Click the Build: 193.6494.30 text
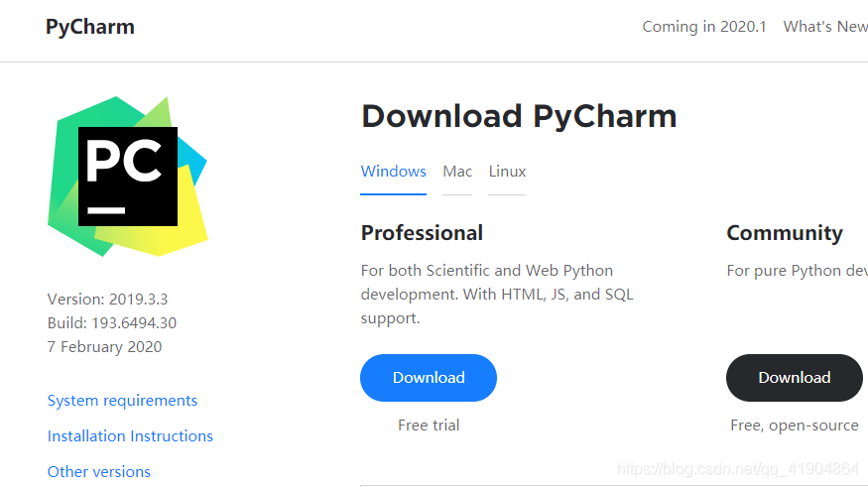This screenshot has width=868, height=487. click(x=112, y=322)
